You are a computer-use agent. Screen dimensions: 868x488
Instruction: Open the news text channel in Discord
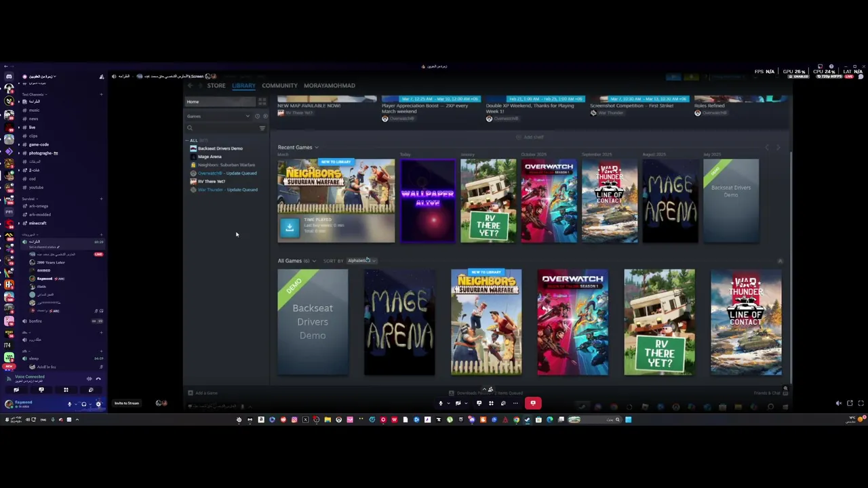[33, 119]
